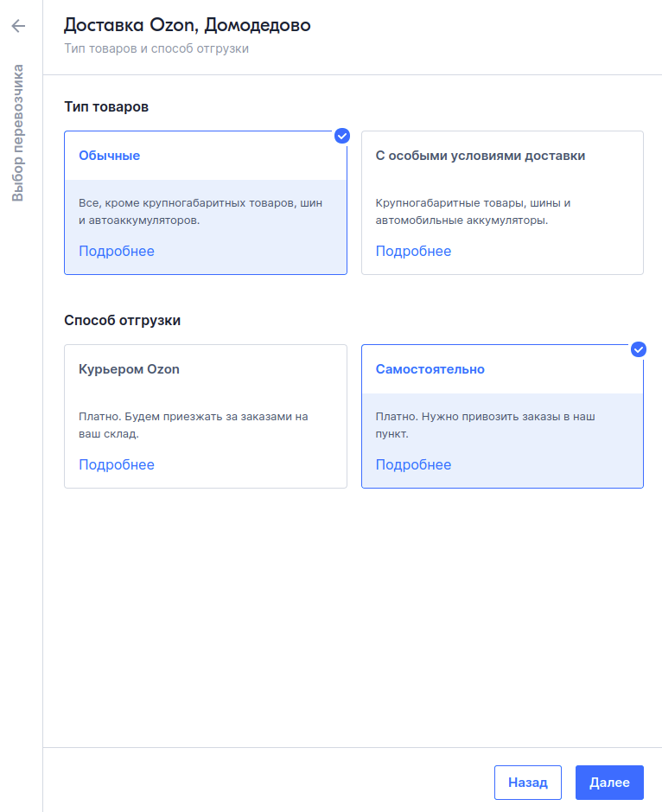Image resolution: width=662 pixels, height=812 pixels.
Task: Open Подробнее link under Самостоятельно
Action: pos(413,465)
